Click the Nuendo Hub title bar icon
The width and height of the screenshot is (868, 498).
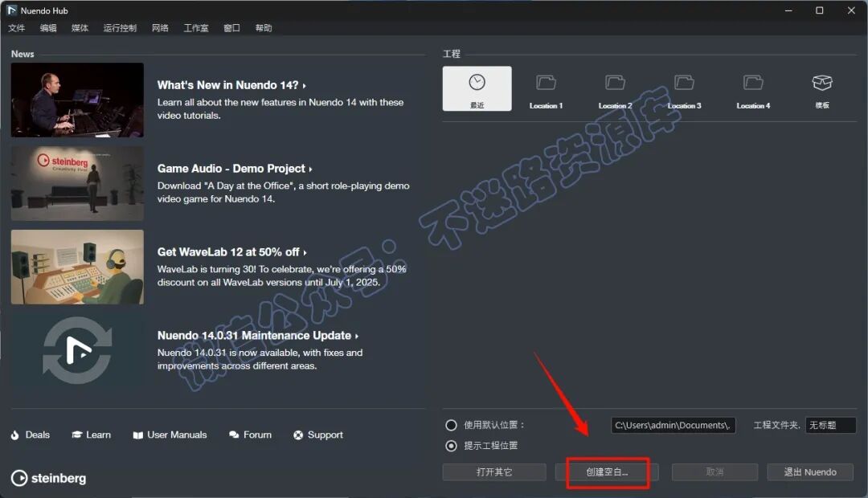(11, 10)
